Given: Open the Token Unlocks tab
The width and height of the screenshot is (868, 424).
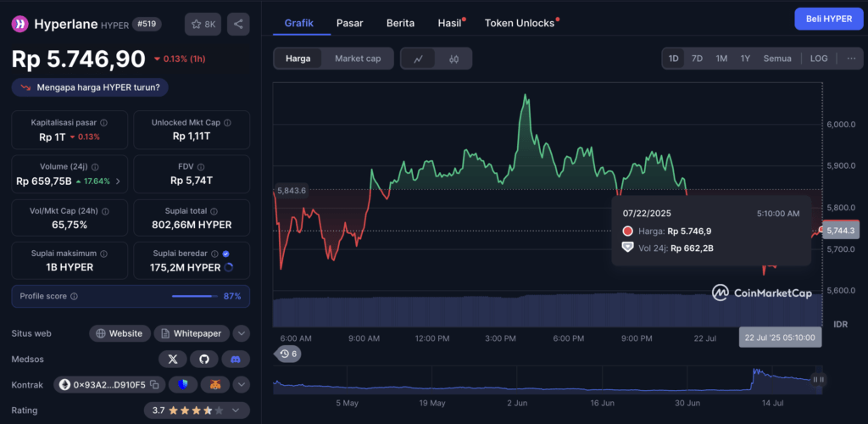Looking at the screenshot, I should [520, 23].
